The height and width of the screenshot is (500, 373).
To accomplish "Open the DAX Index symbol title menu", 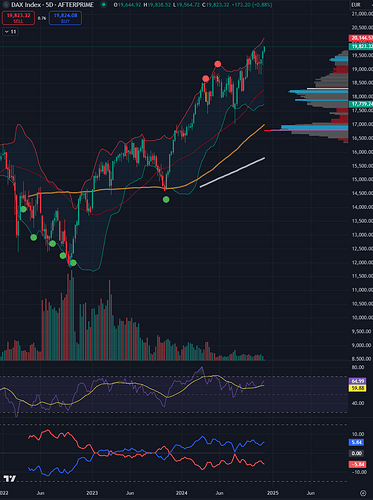I will click(52, 5).
